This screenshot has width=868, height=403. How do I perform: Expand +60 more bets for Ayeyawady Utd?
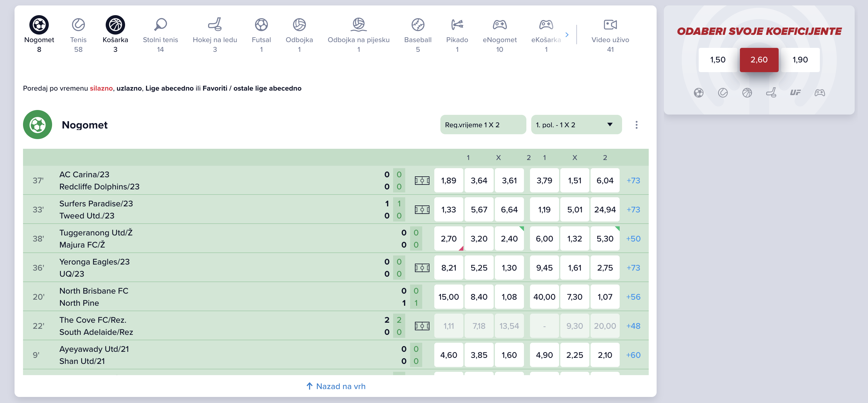pyautogui.click(x=633, y=355)
